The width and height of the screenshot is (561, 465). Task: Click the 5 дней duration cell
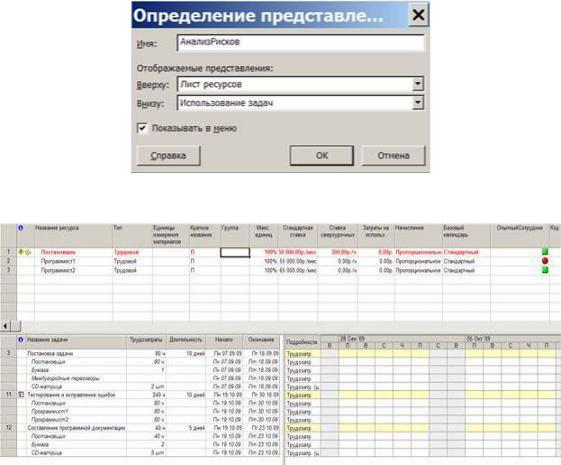tap(186, 428)
